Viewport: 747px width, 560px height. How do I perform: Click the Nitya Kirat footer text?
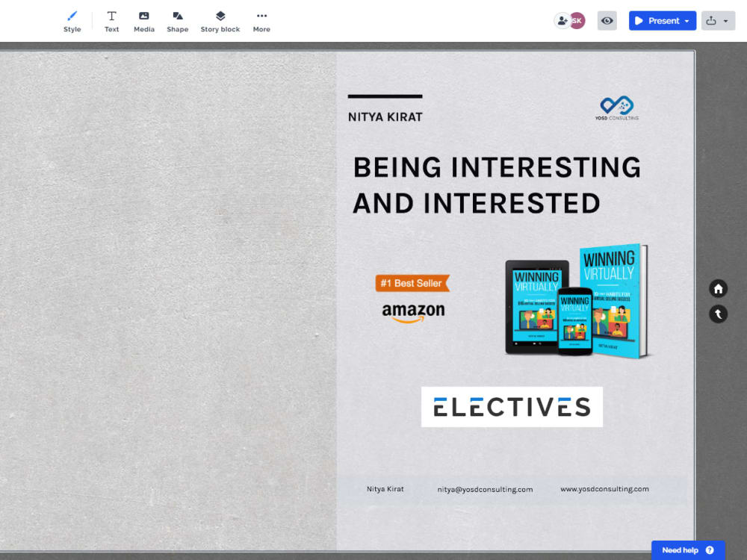[x=385, y=489]
